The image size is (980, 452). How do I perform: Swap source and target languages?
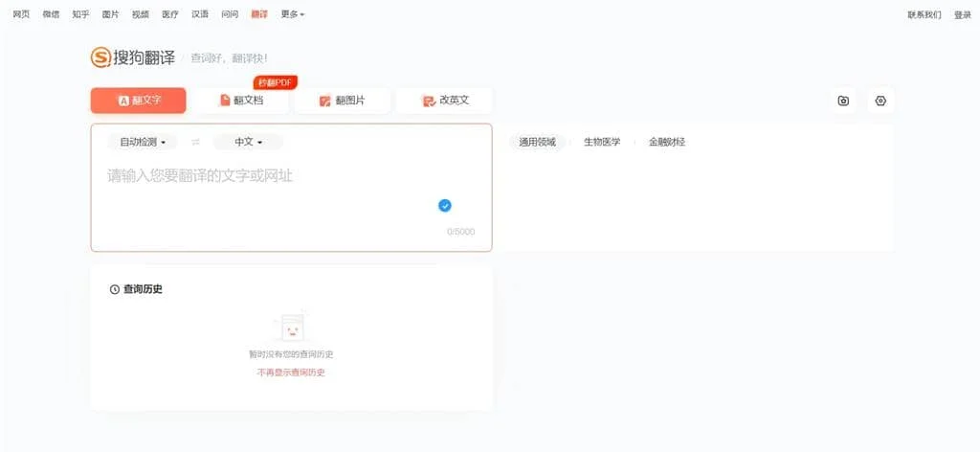click(195, 142)
